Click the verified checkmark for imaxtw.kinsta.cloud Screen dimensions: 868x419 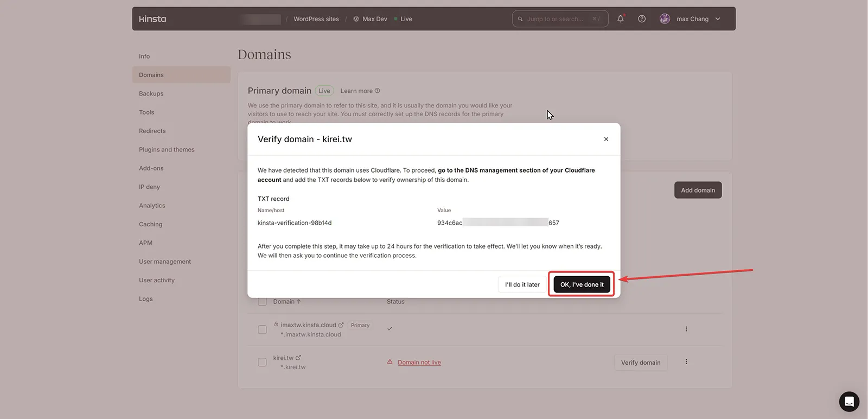point(390,329)
